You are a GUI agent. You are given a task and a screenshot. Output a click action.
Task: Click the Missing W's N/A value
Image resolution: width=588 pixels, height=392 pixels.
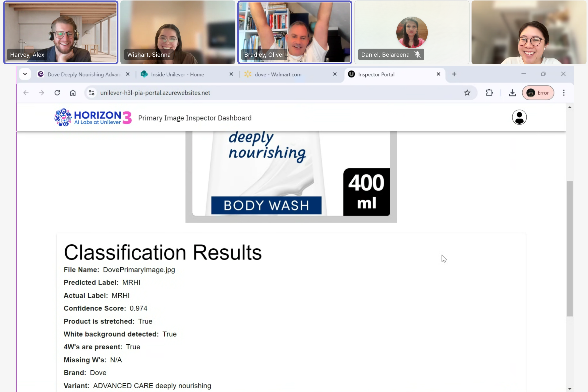coord(116,360)
